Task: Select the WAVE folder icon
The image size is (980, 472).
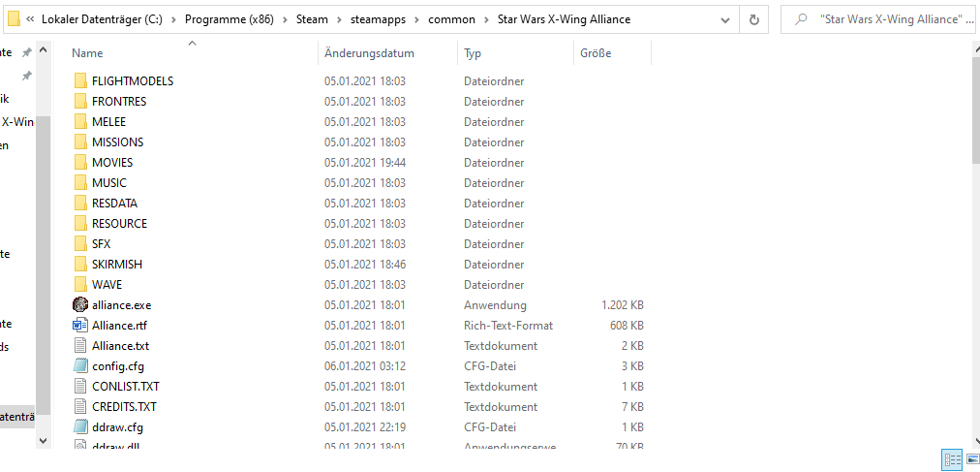Action: tap(80, 284)
